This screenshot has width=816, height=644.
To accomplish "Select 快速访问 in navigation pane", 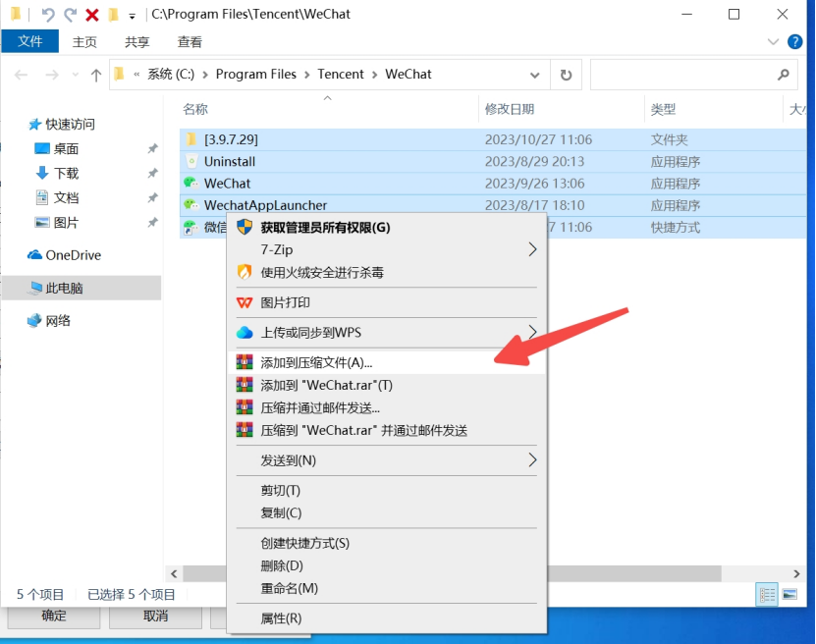I will (x=70, y=125).
